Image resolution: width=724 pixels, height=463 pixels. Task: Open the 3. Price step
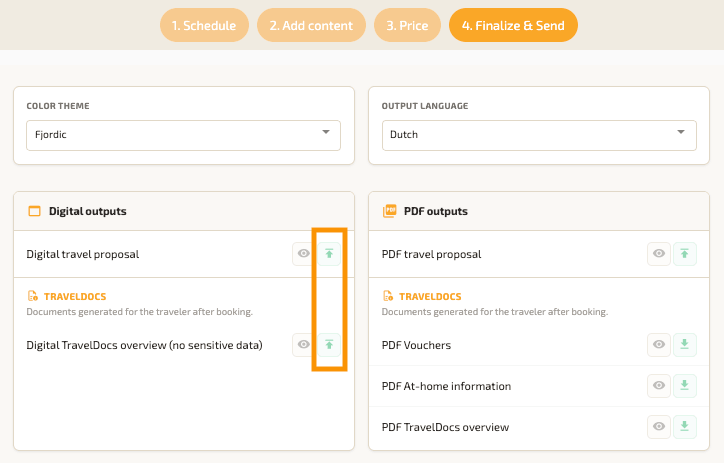(x=407, y=25)
